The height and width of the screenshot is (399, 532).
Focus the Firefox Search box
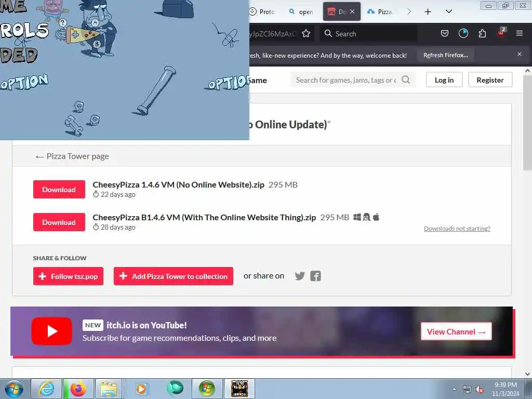[368, 34]
